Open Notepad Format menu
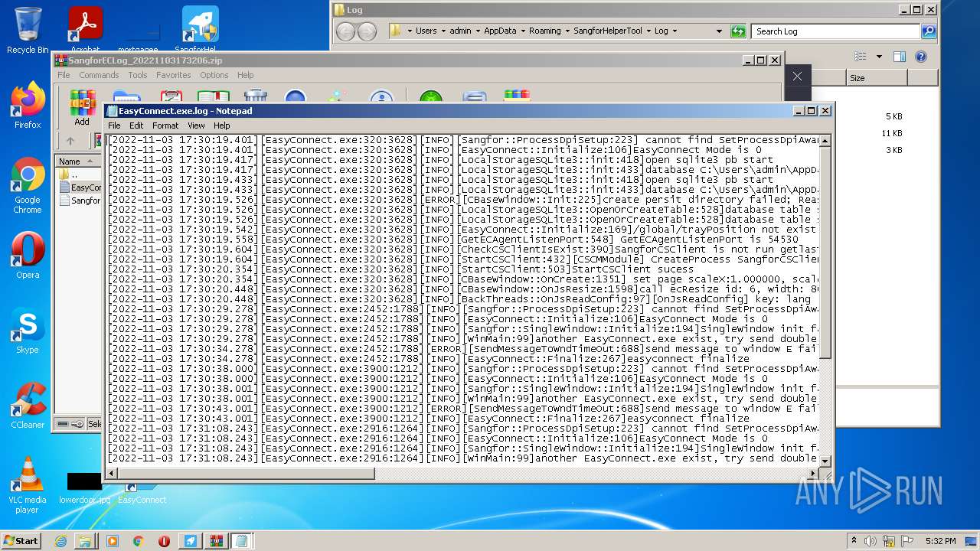Image resolution: width=980 pixels, height=551 pixels. [x=165, y=126]
